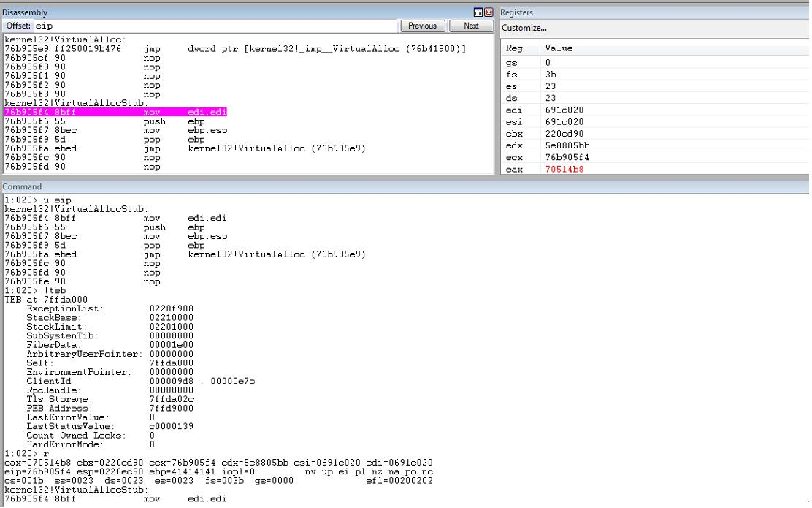Click the Value column header

pos(559,48)
